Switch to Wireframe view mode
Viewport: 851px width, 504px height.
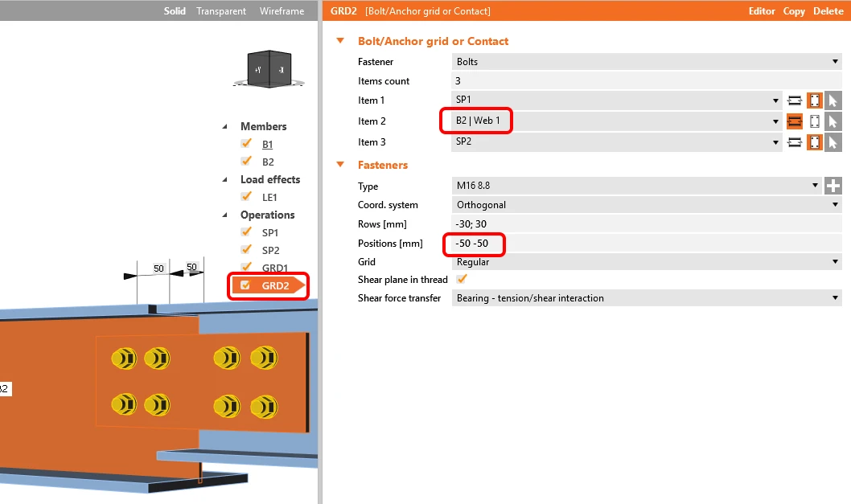coord(282,10)
